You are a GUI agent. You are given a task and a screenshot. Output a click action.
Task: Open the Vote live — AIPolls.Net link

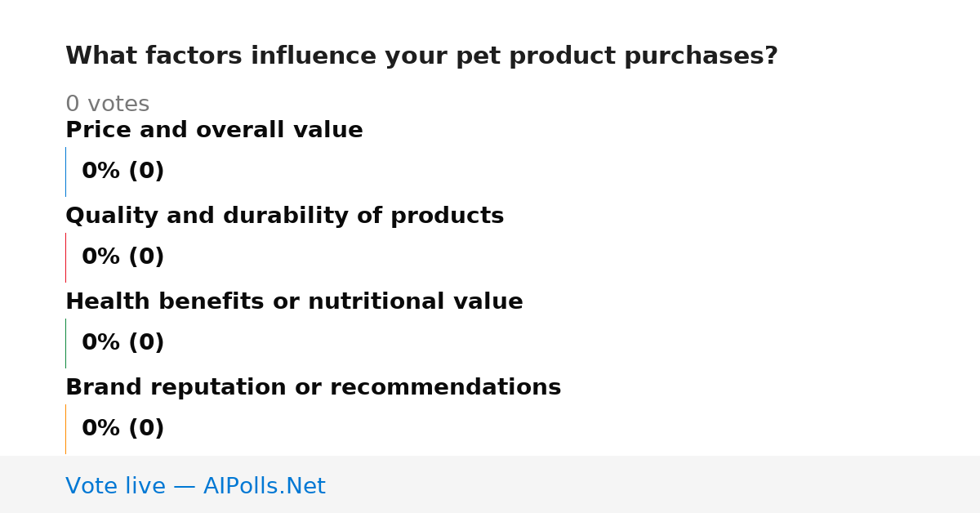click(x=195, y=487)
